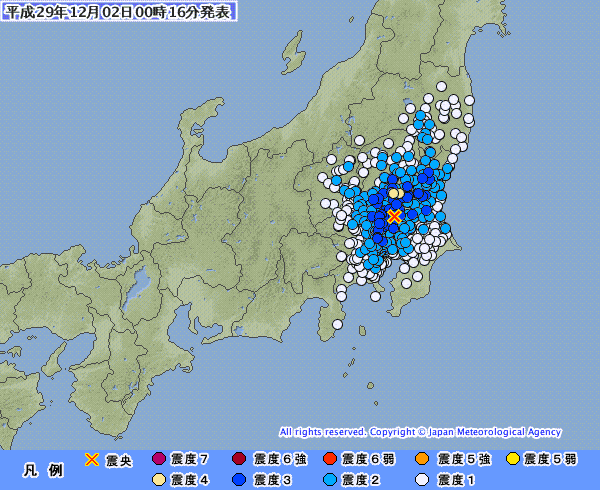The width and height of the screenshot is (600, 490).
Task: Click the 震央 X icon in the legend
Action: point(92,459)
